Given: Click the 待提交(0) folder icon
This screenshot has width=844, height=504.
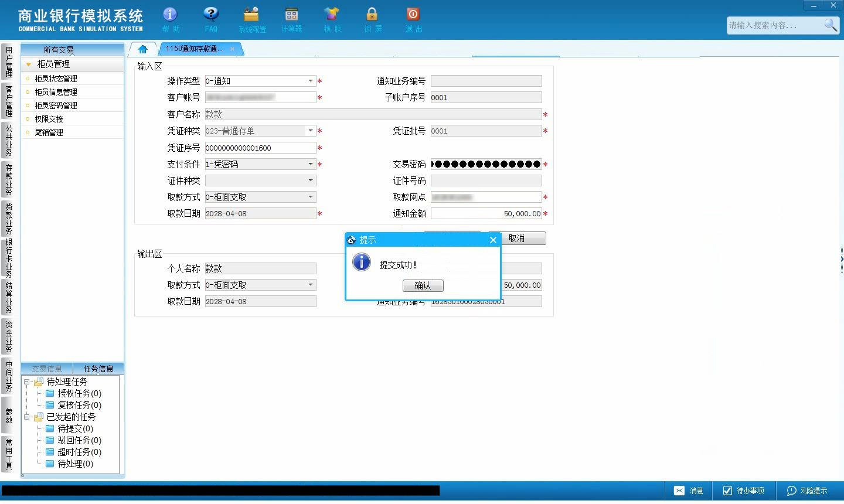Looking at the screenshot, I should pyautogui.click(x=50, y=428).
